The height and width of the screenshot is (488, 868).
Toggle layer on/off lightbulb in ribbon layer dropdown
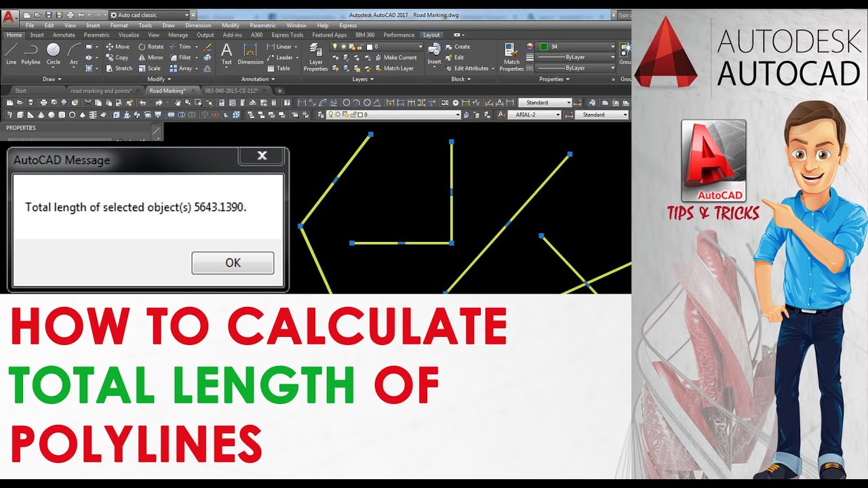334,47
